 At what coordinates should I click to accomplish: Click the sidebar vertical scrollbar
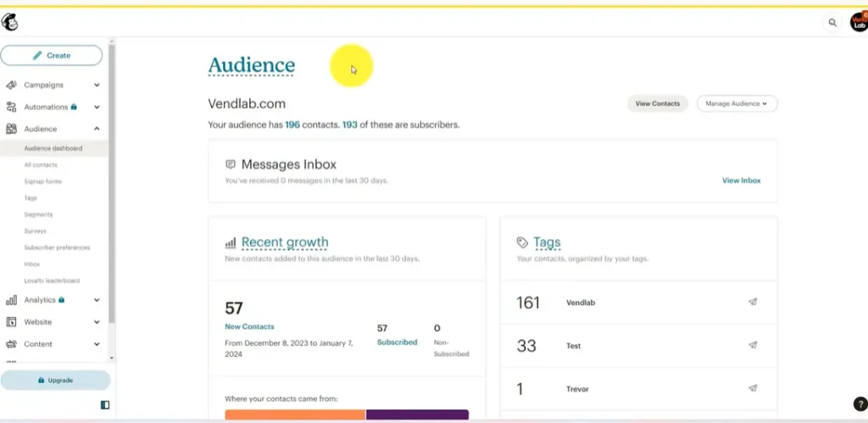[112, 183]
